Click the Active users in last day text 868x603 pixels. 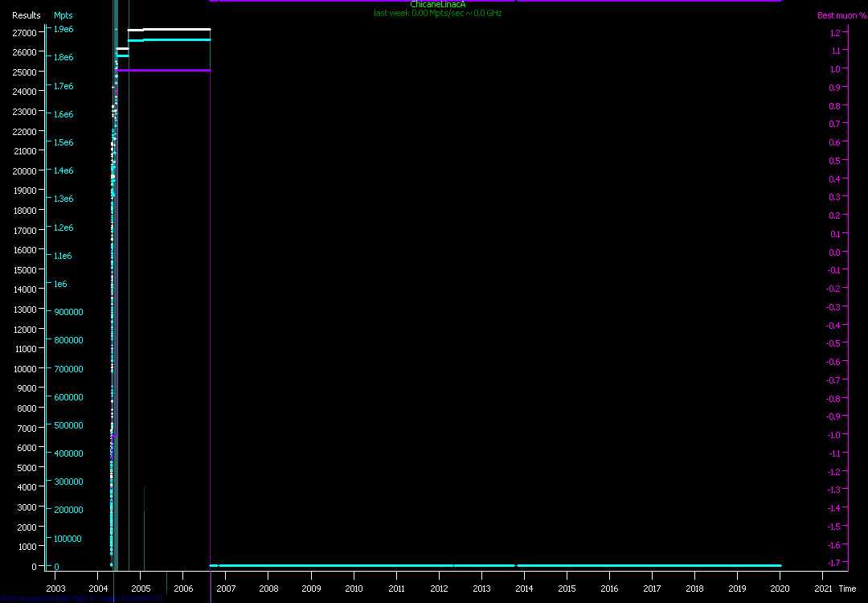[x=80, y=598]
